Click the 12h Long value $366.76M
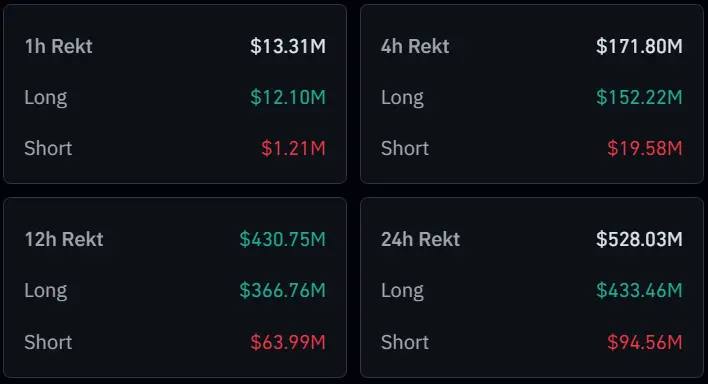Viewport: 708px width, 384px height. tap(283, 290)
